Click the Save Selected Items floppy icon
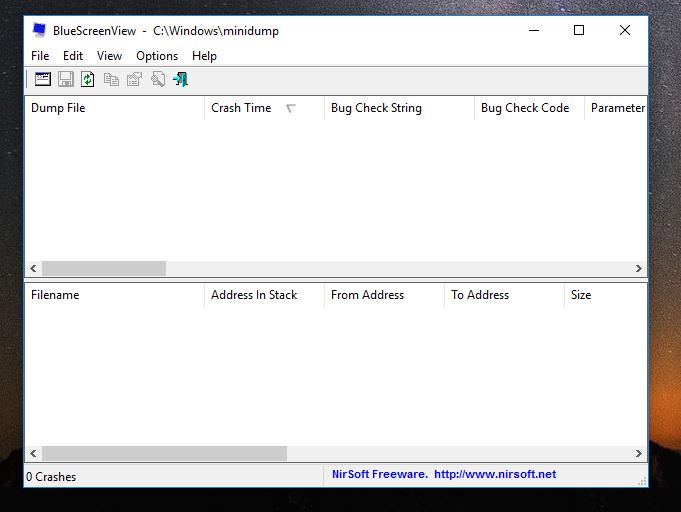681x512 pixels. 66,79
